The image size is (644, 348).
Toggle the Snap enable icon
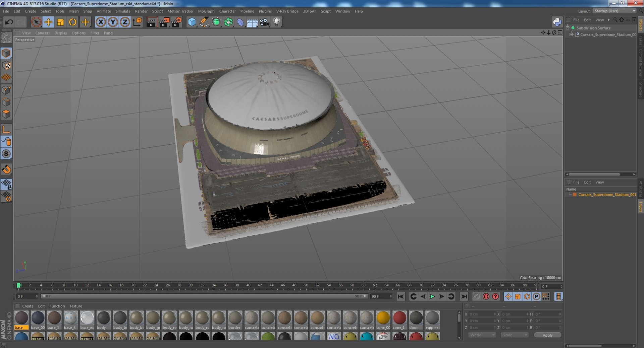[x=6, y=154]
